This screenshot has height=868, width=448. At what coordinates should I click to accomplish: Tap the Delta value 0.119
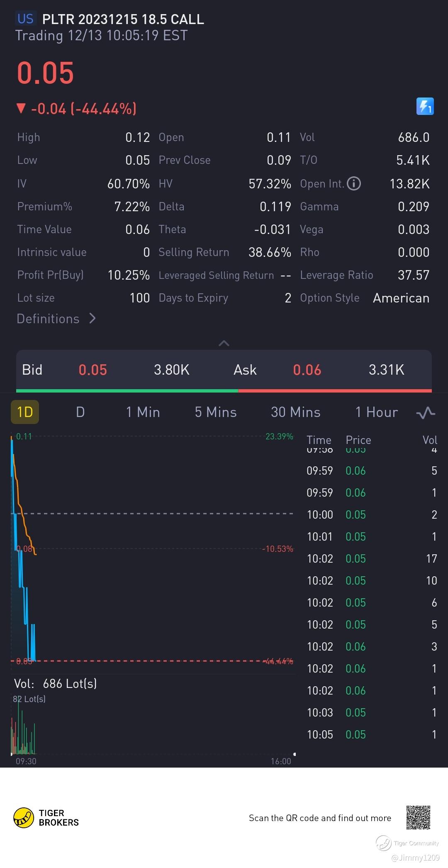275,206
